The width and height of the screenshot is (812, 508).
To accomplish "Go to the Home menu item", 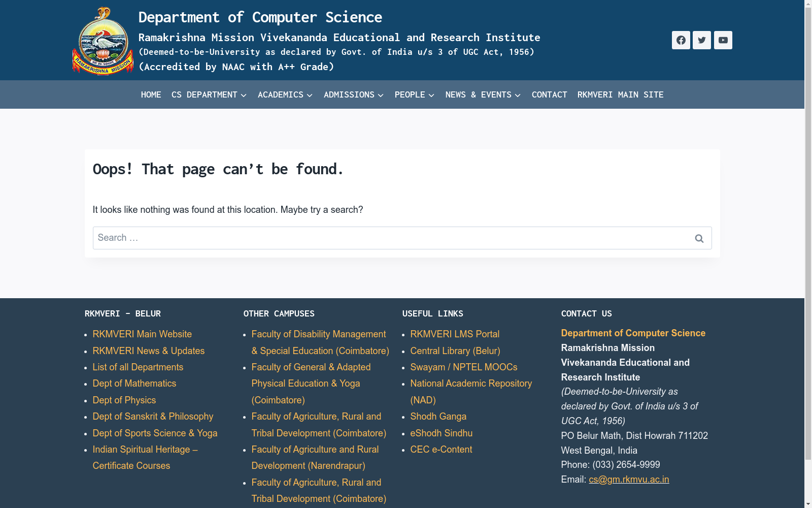I will click(151, 94).
